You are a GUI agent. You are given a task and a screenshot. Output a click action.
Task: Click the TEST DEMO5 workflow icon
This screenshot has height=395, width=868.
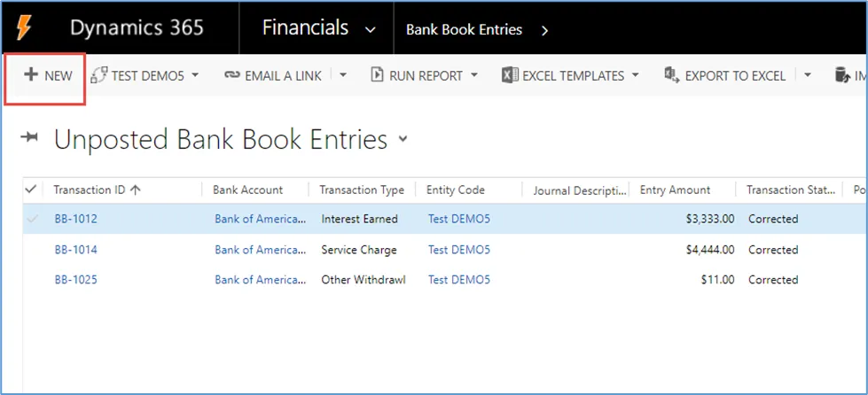pyautogui.click(x=99, y=75)
